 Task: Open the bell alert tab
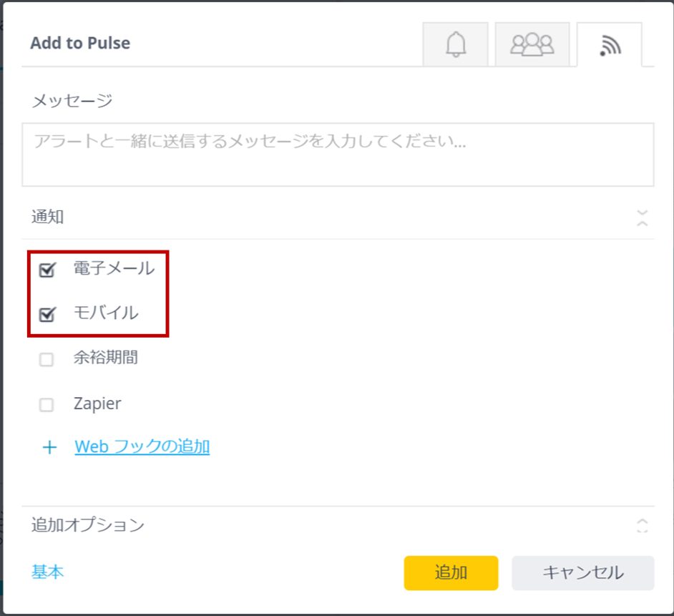tap(455, 44)
